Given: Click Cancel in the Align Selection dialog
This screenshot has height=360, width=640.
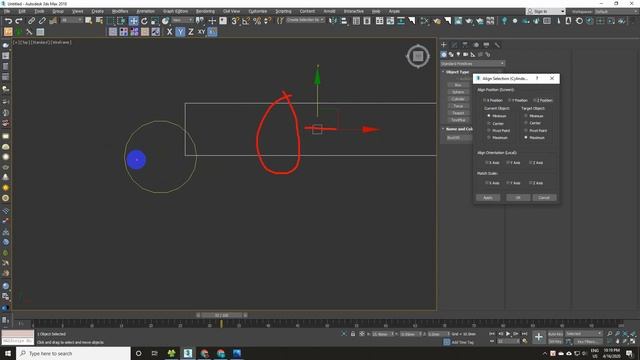Looking at the screenshot, I should pyautogui.click(x=544, y=198).
